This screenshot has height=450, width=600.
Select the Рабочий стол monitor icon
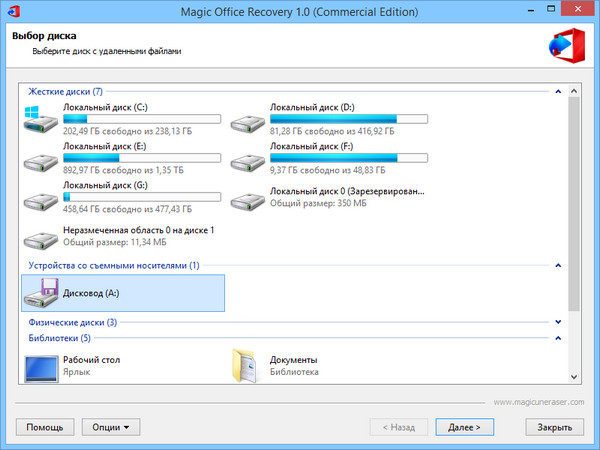point(41,369)
